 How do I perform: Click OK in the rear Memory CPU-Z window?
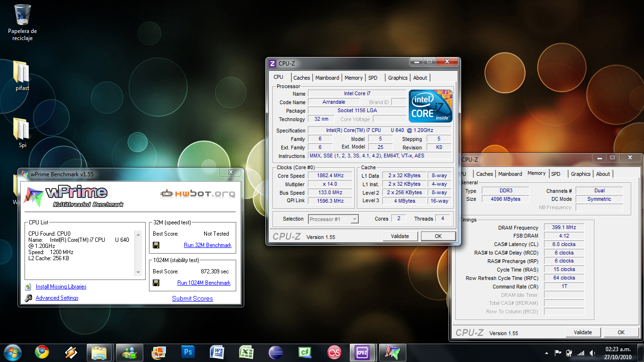pyautogui.click(x=621, y=332)
